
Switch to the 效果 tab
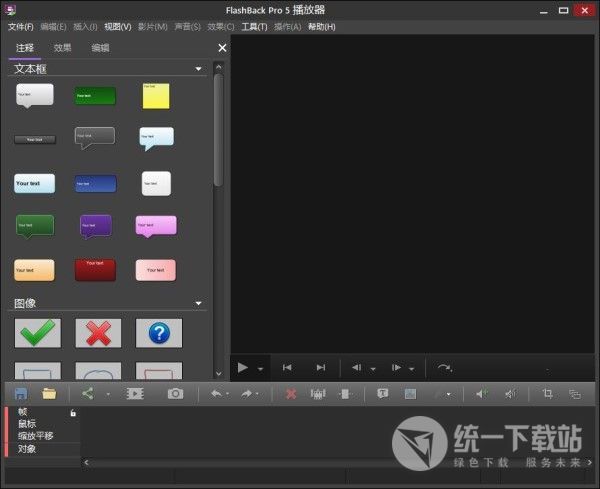(x=63, y=47)
